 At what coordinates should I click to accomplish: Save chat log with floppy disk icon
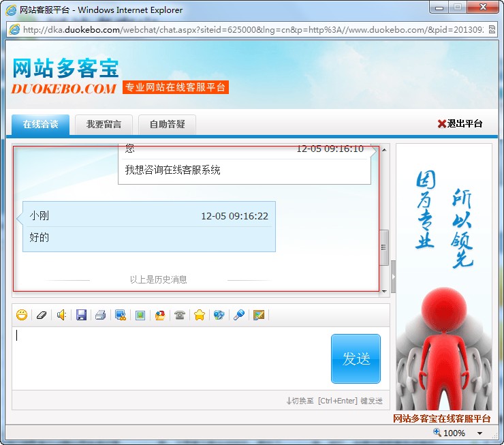coord(81,315)
